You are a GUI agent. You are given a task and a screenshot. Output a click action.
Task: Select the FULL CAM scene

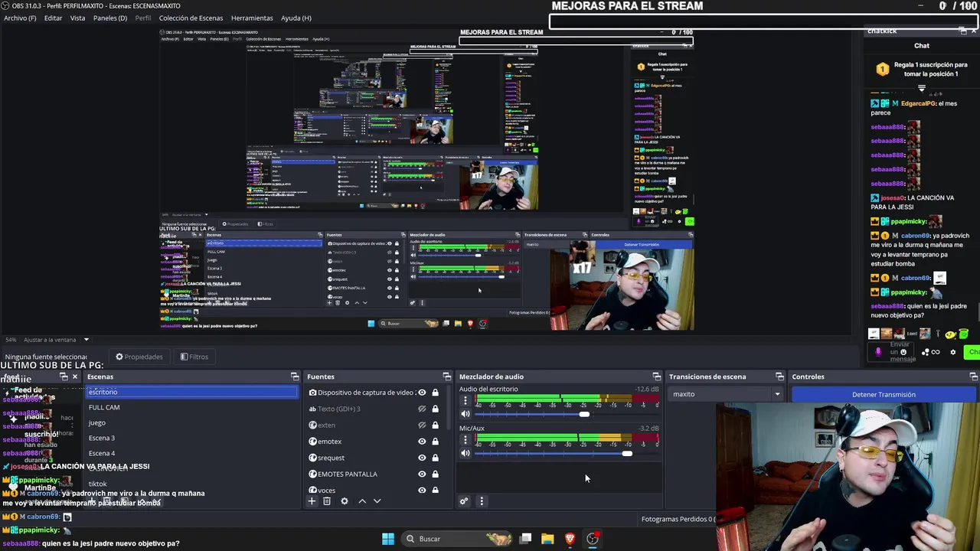click(x=191, y=407)
